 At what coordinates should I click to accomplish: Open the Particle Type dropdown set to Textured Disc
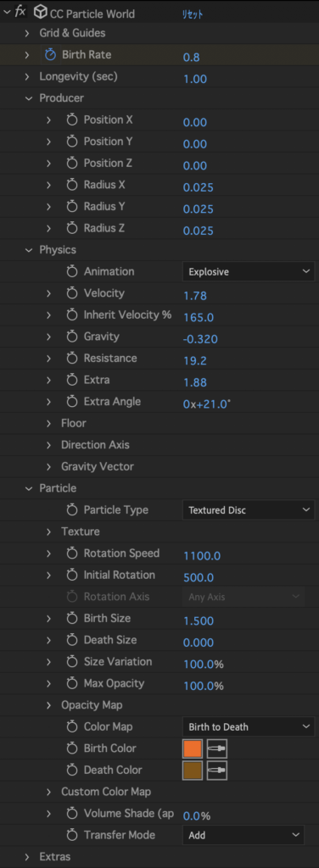pos(248,509)
